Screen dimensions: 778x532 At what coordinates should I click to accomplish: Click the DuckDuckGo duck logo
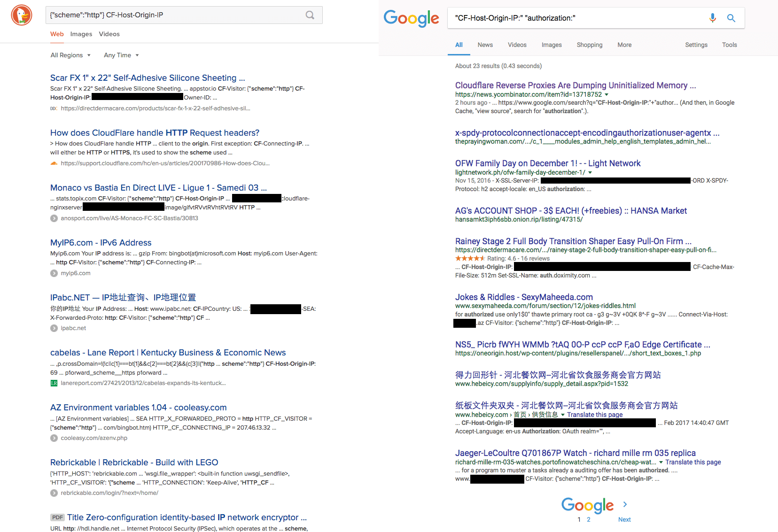[22, 15]
